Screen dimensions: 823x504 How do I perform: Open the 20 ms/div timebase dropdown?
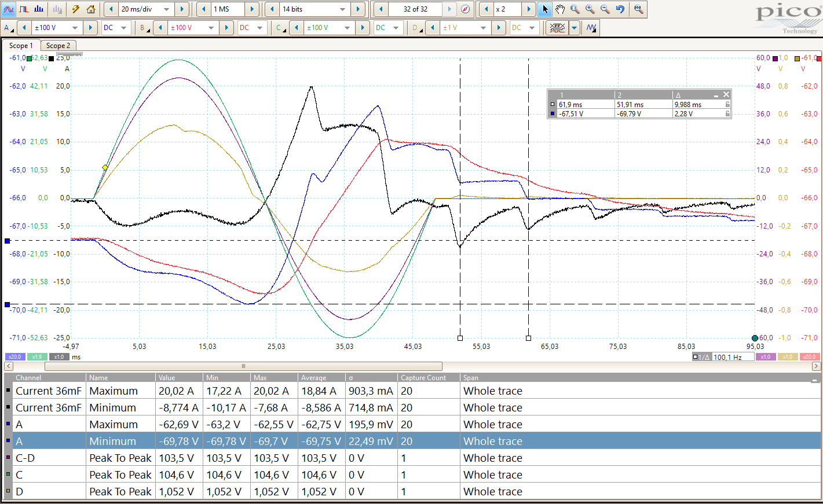[167, 9]
